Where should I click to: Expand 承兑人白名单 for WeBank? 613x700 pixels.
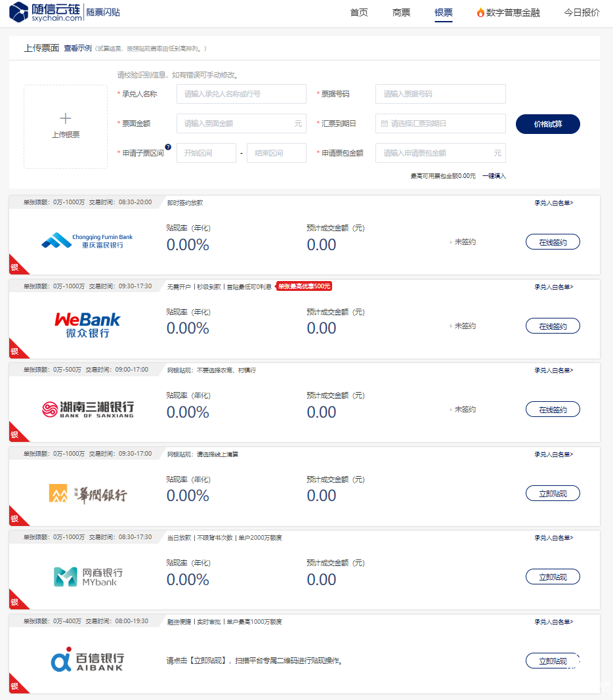[x=554, y=286]
